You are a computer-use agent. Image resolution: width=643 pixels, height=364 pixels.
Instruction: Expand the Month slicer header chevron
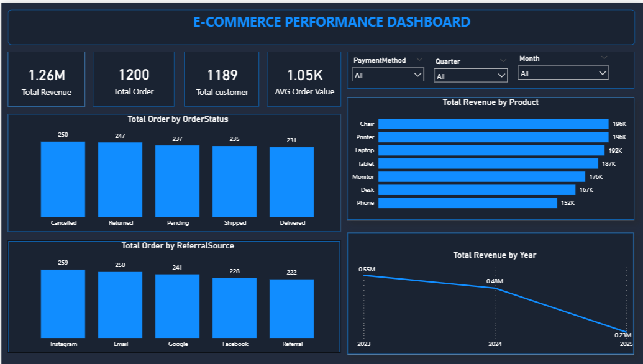coord(604,57)
